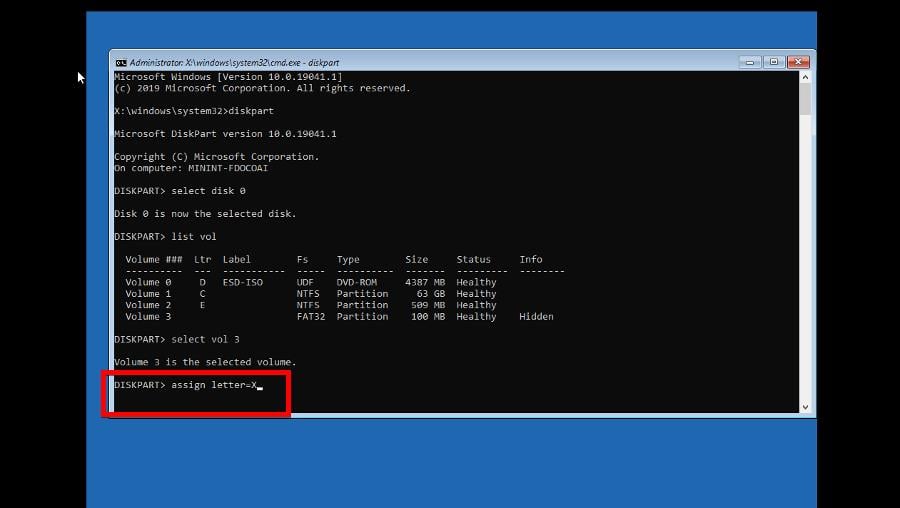The width and height of the screenshot is (900, 508).
Task: Click the 'Info' column header
Action: click(530, 259)
